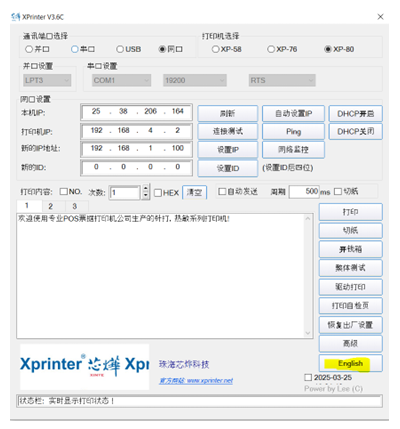Click the Ping button
This screenshot has width=400, height=429.
[293, 132]
